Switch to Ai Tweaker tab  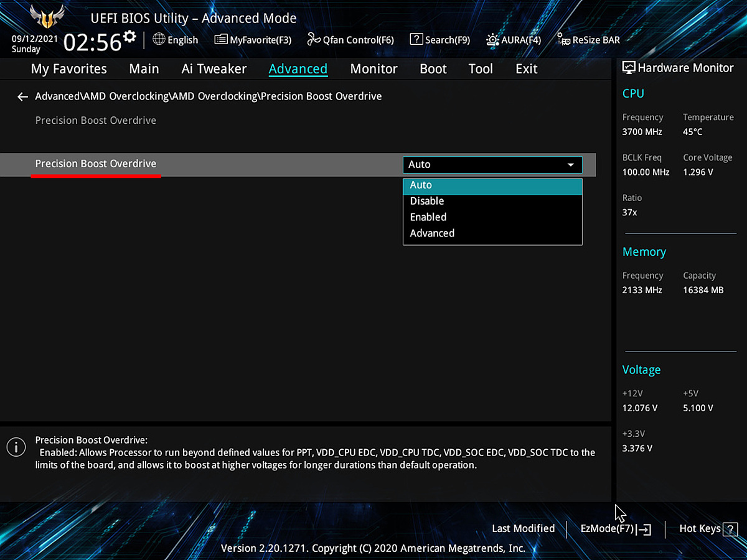pos(214,69)
